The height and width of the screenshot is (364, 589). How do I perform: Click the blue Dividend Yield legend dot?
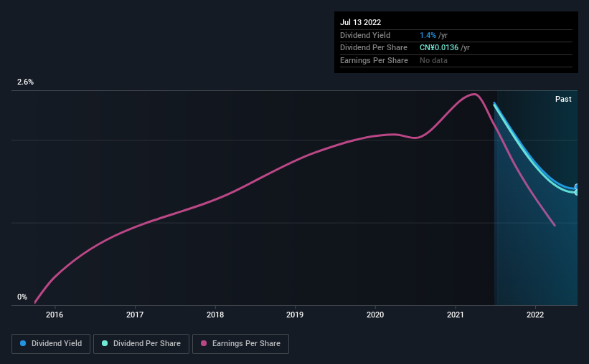[x=23, y=343]
